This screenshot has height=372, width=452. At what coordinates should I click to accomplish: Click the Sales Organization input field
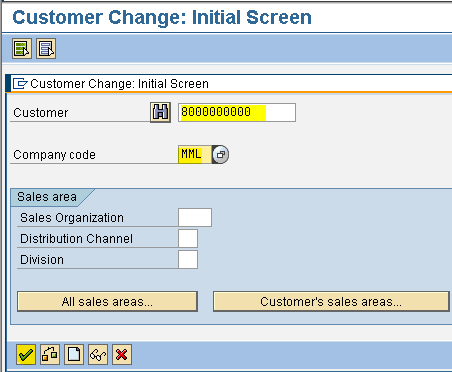(195, 218)
